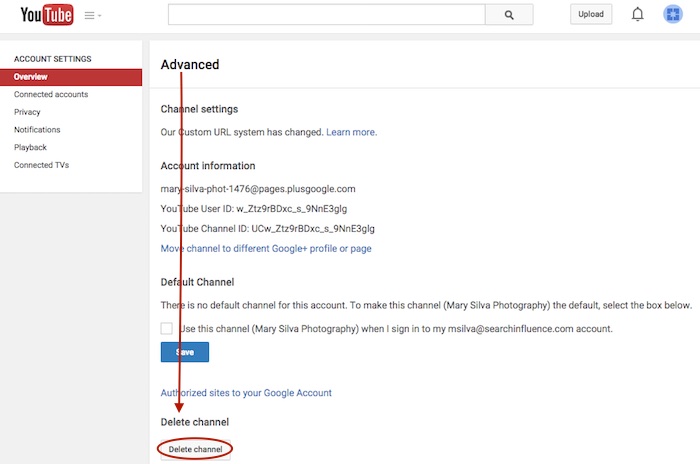The width and height of the screenshot is (700, 464).
Task: Click Move channel to different Google+ profile link
Action: [x=266, y=248]
